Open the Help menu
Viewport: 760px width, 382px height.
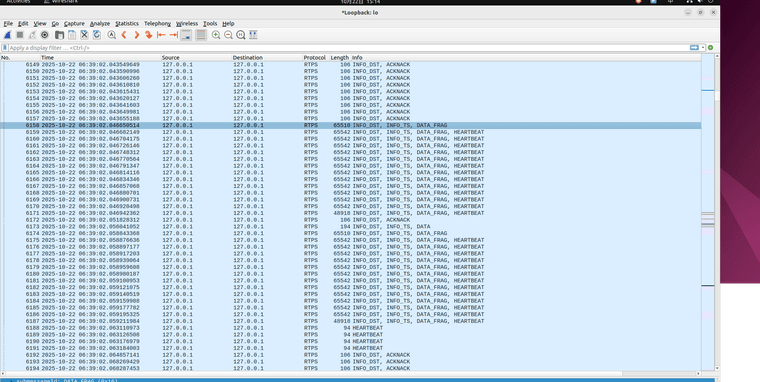(x=228, y=23)
